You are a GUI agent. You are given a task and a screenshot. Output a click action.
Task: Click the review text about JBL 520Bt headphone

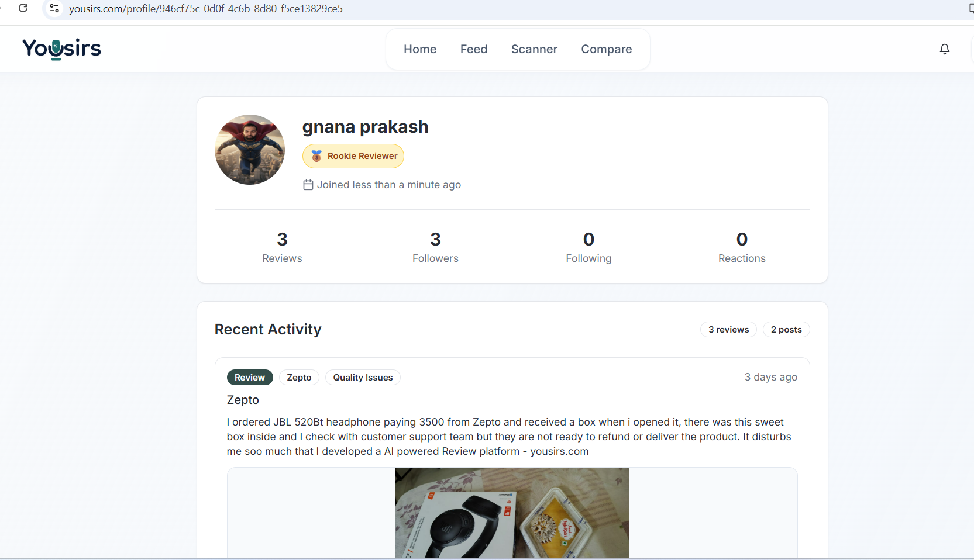[509, 437]
